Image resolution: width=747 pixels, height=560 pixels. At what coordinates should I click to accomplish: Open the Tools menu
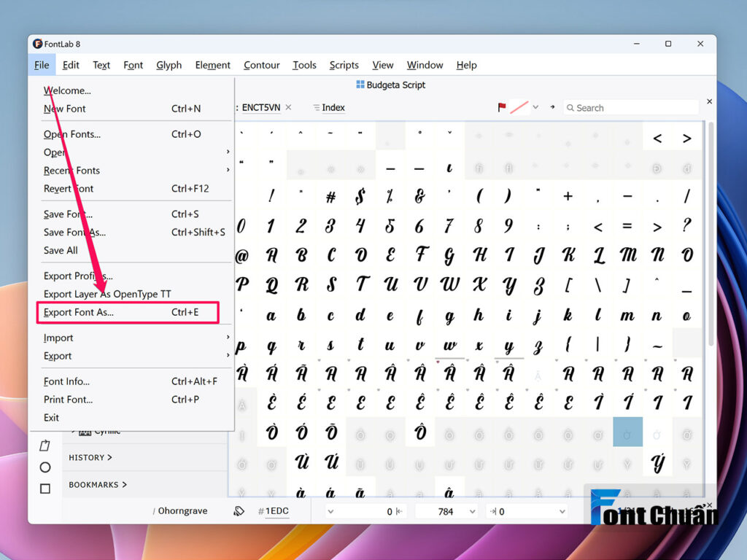[304, 65]
